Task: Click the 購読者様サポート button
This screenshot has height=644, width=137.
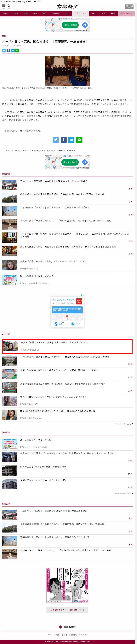Action: point(77,610)
